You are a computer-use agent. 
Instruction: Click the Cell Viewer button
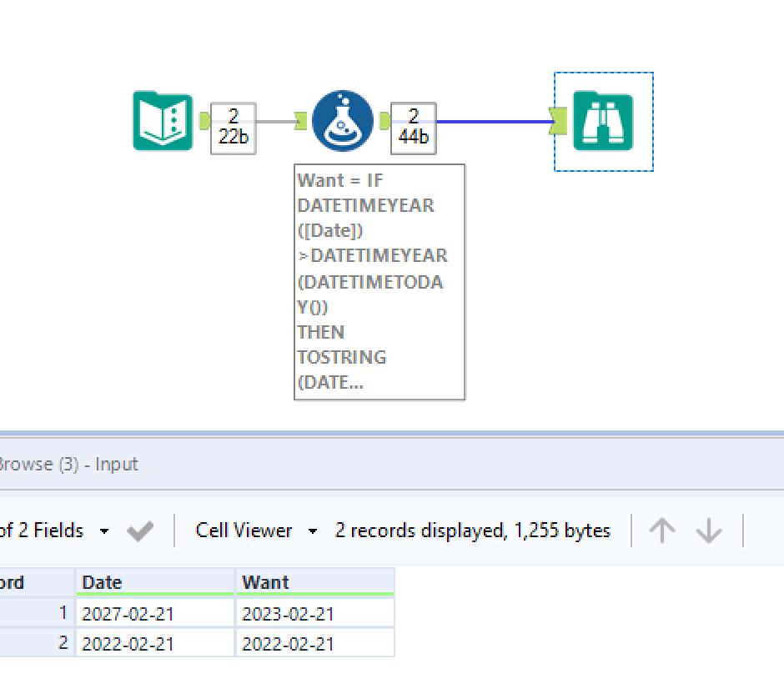coord(243,531)
